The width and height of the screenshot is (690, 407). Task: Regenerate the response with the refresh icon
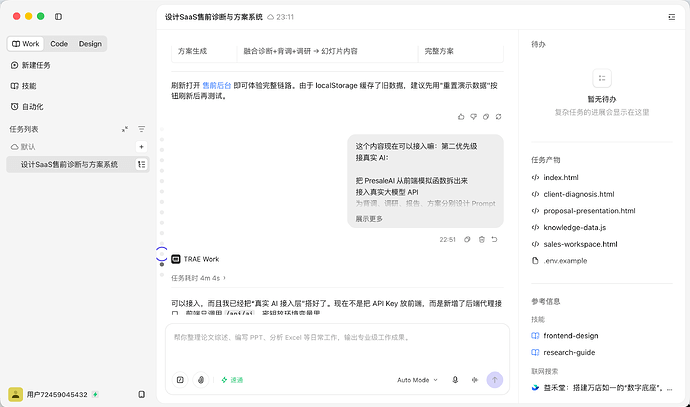(x=498, y=117)
